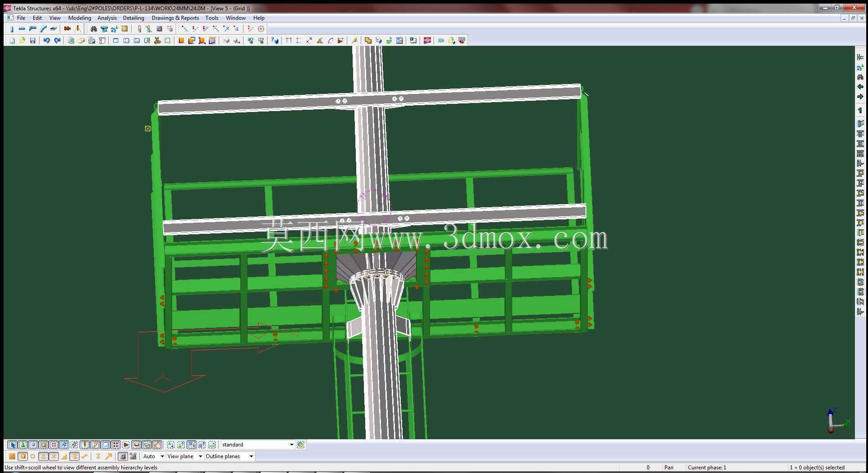Select the Create column tool

pos(12,29)
